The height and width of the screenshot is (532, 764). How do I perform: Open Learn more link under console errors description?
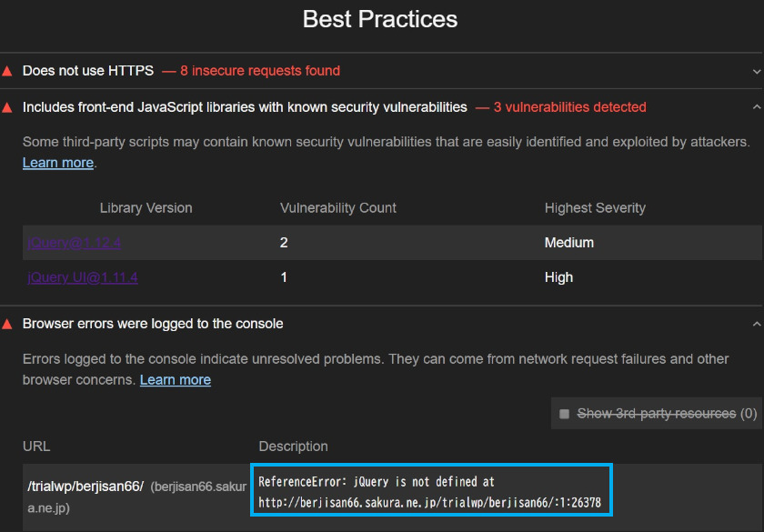tap(176, 380)
